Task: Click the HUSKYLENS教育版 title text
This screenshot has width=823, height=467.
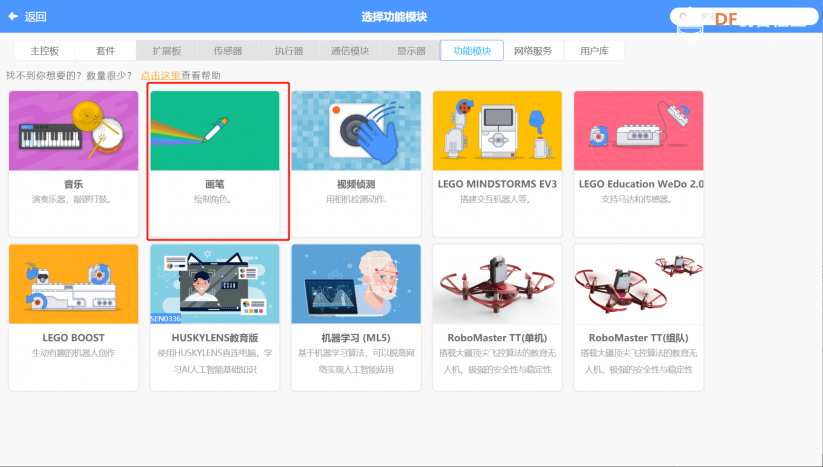Action: 215,338
